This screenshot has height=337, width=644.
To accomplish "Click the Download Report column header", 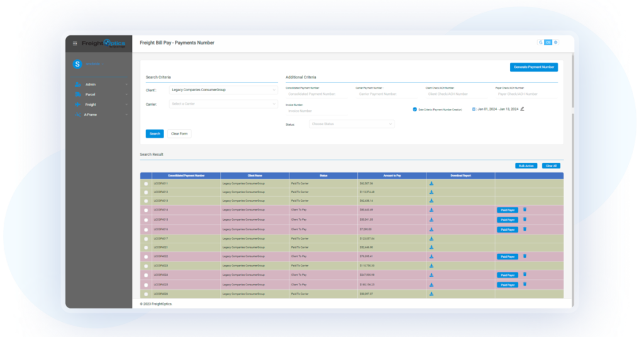I will (460, 175).
